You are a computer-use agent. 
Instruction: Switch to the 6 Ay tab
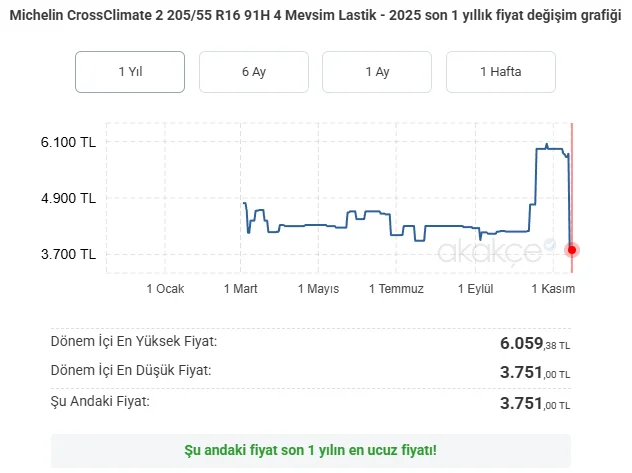coord(253,72)
